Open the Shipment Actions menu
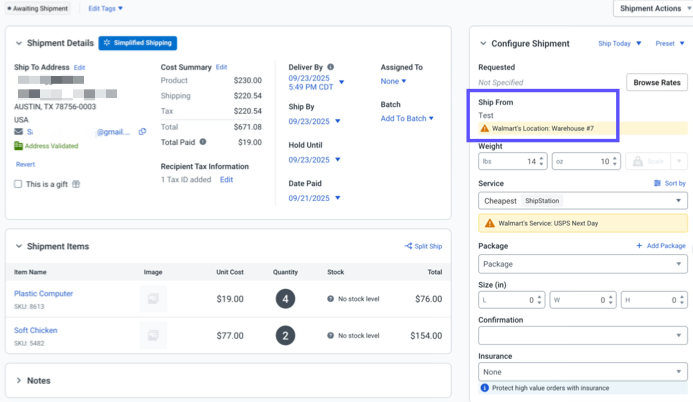Image resolution: width=693 pixels, height=402 pixels. click(650, 8)
